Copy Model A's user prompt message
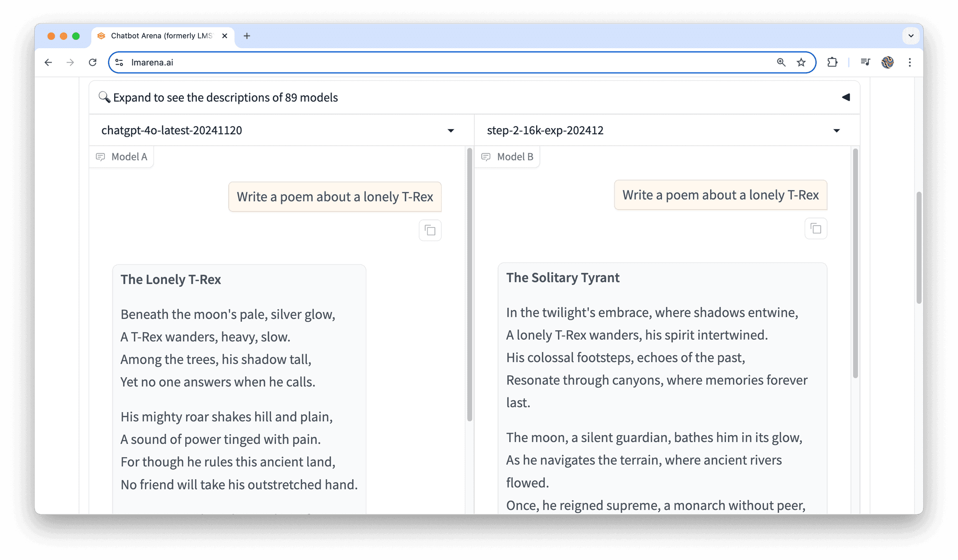This screenshot has height=560, width=958. click(430, 230)
